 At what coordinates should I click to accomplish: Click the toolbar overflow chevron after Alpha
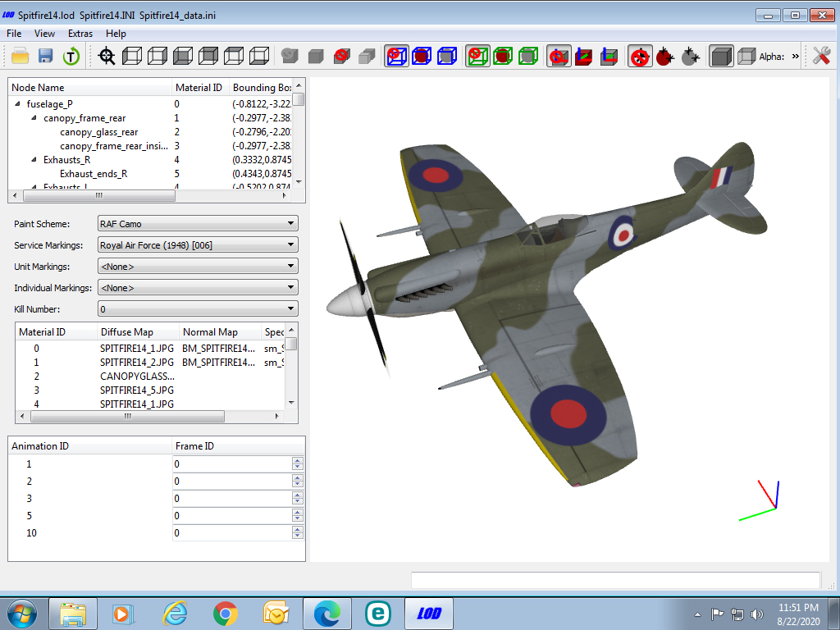[795, 57]
